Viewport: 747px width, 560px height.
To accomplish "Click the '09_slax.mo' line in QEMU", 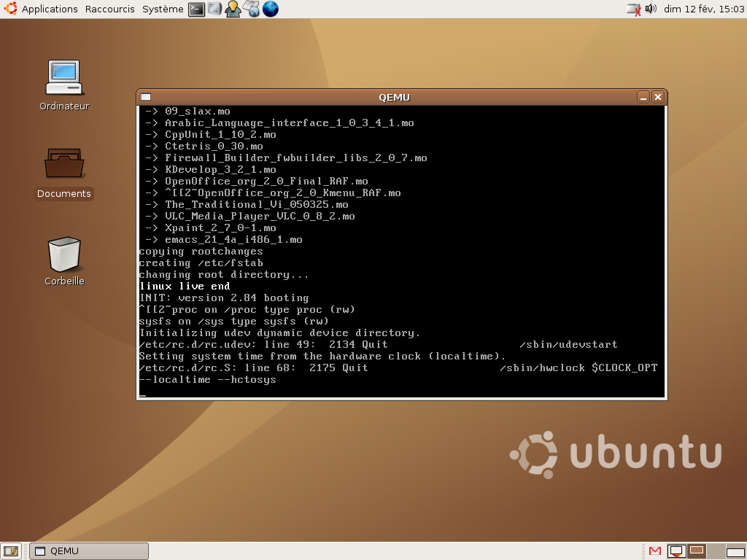I will (x=198, y=112).
